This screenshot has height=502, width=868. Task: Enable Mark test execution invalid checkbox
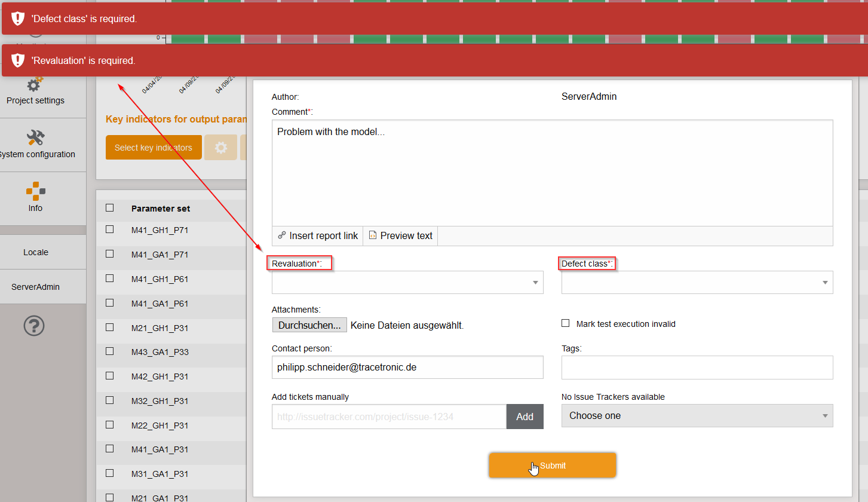coord(565,323)
